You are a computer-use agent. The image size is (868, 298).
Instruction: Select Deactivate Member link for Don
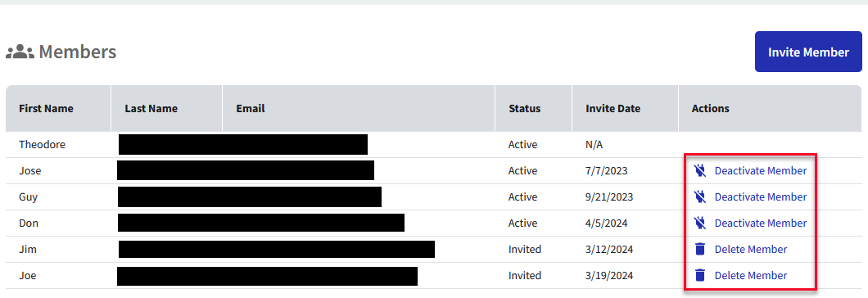click(x=761, y=223)
